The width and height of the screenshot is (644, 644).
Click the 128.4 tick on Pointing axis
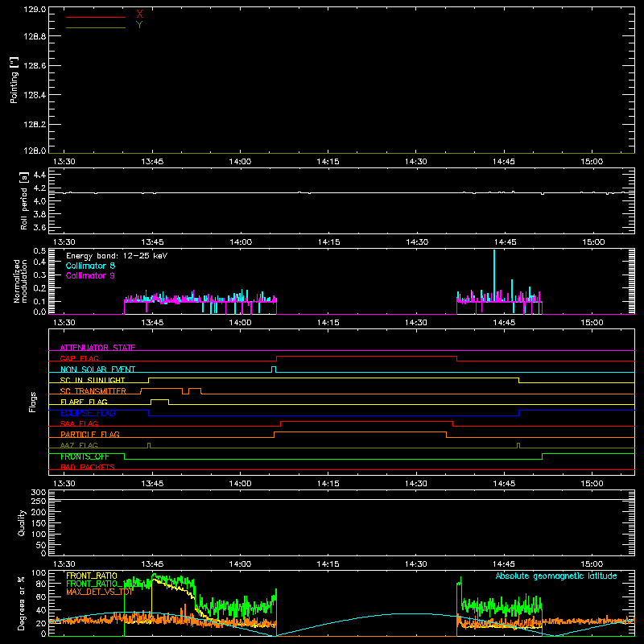(35, 95)
